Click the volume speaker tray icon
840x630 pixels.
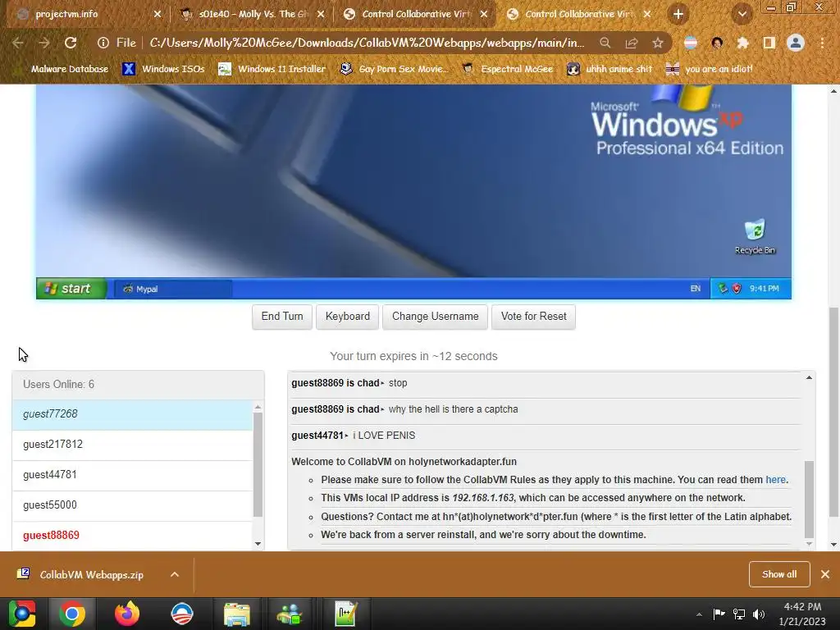click(759, 614)
